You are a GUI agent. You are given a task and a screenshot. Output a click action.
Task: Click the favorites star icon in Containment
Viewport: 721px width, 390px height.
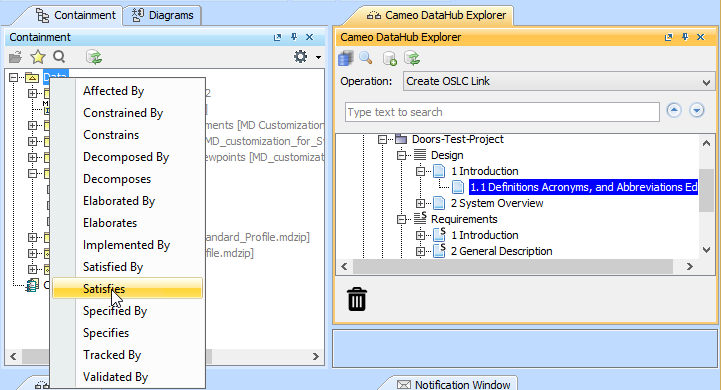(38, 57)
